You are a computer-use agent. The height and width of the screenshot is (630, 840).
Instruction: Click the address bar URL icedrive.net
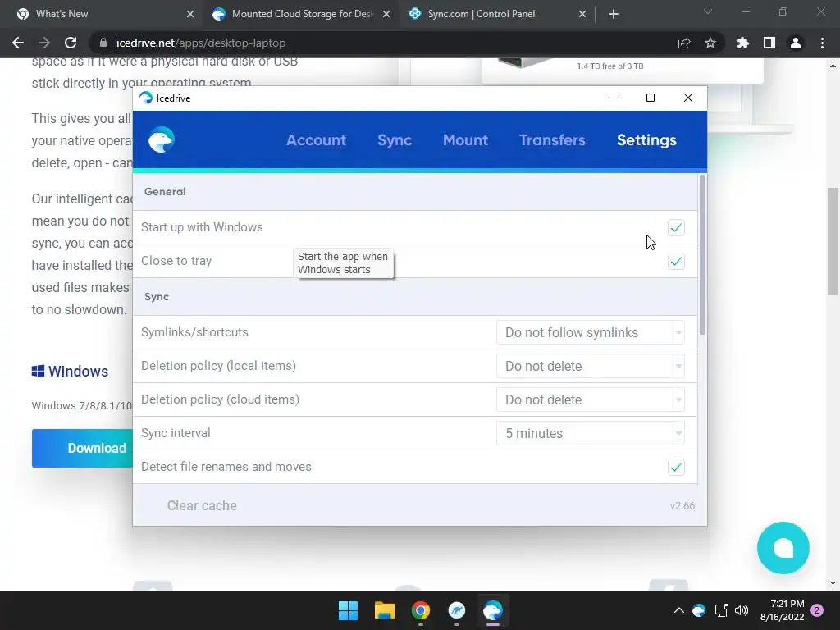[201, 43]
